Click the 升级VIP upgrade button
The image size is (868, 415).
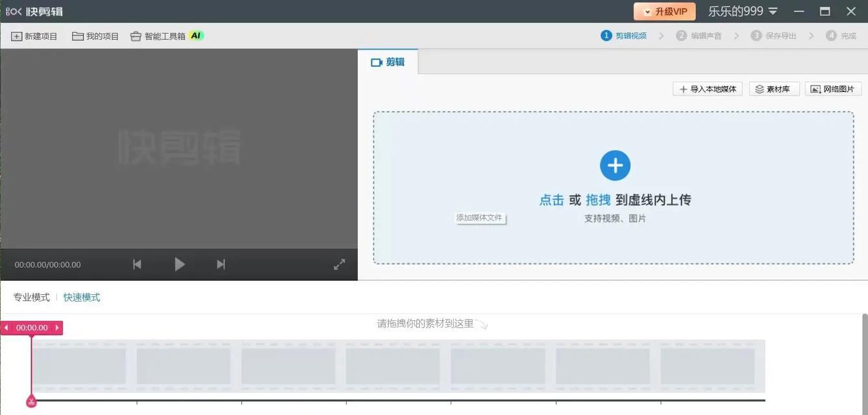pyautogui.click(x=664, y=12)
